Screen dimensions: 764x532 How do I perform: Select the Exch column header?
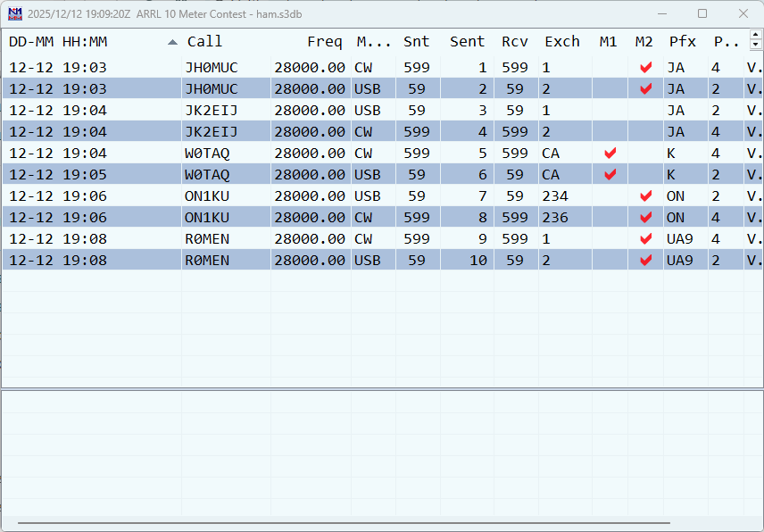pos(561,42)
